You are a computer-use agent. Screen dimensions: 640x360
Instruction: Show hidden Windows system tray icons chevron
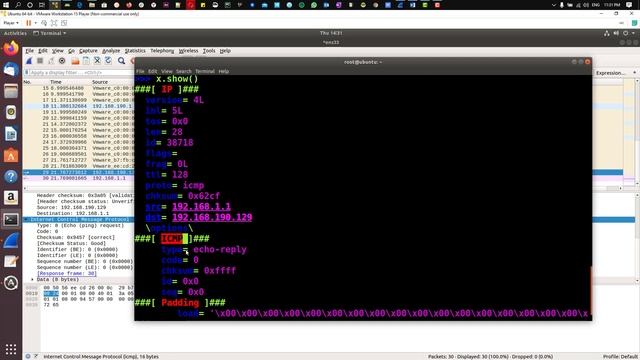(553, 5)
